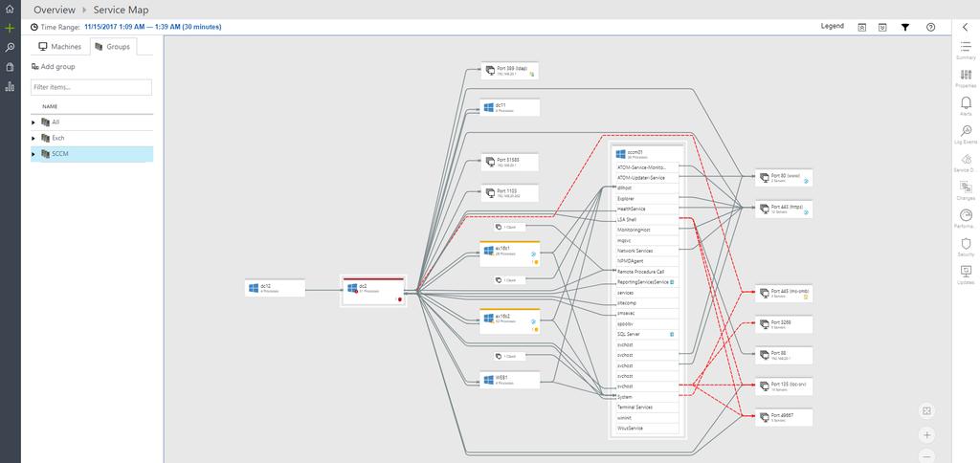Open the Security shield icon

966,243
